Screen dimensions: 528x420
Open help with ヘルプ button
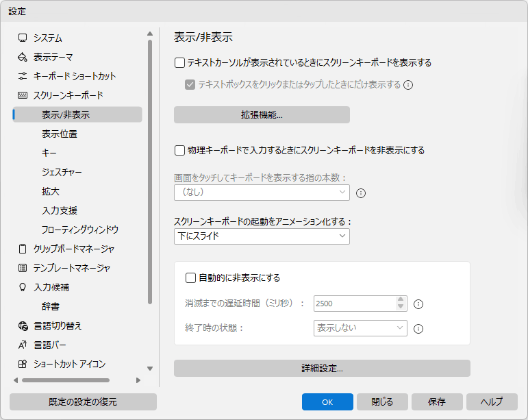point(492,402)
